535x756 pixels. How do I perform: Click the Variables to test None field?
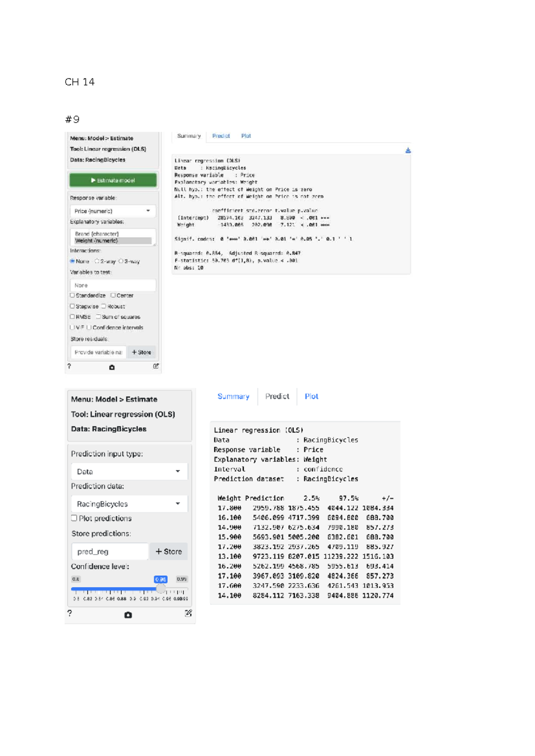tap(113, 285)
